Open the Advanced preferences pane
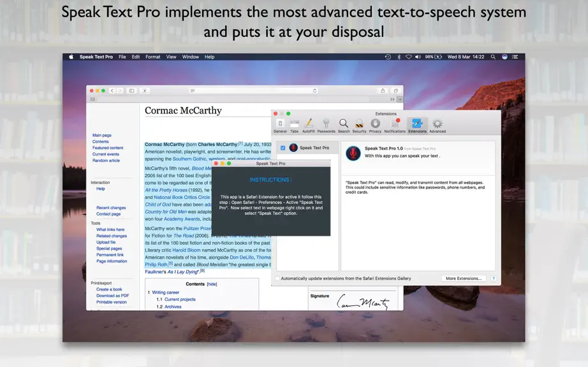This screenshot has width=588, height=367. 437,126
